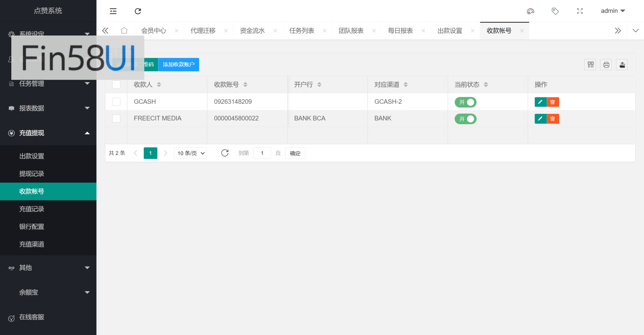Click the page number input field

[x=262, y=153]
